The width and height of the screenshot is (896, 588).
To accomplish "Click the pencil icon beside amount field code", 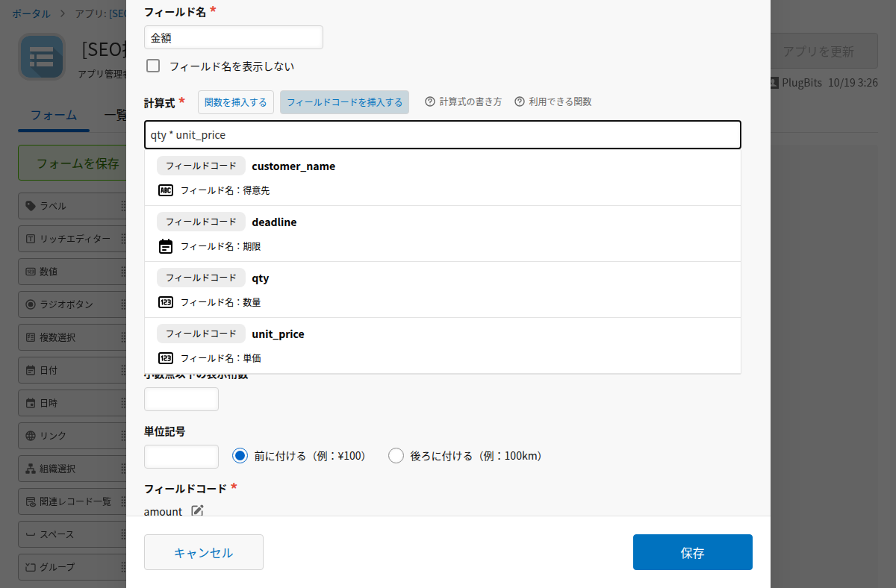I will tap(197, 511).
